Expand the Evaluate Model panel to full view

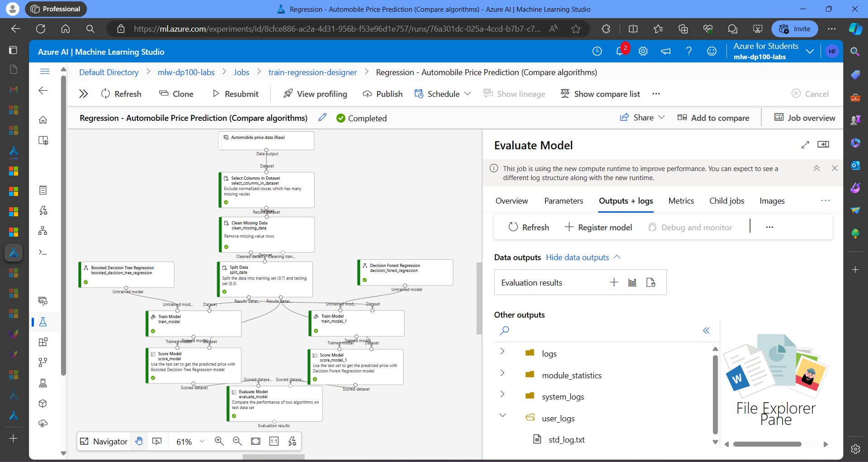(x=805, y=145)
